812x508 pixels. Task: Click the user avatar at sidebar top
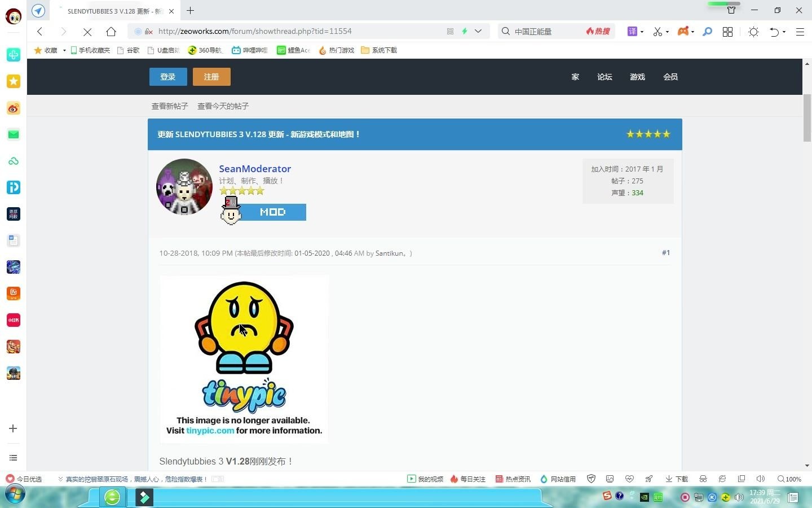[x=14, y=16]
